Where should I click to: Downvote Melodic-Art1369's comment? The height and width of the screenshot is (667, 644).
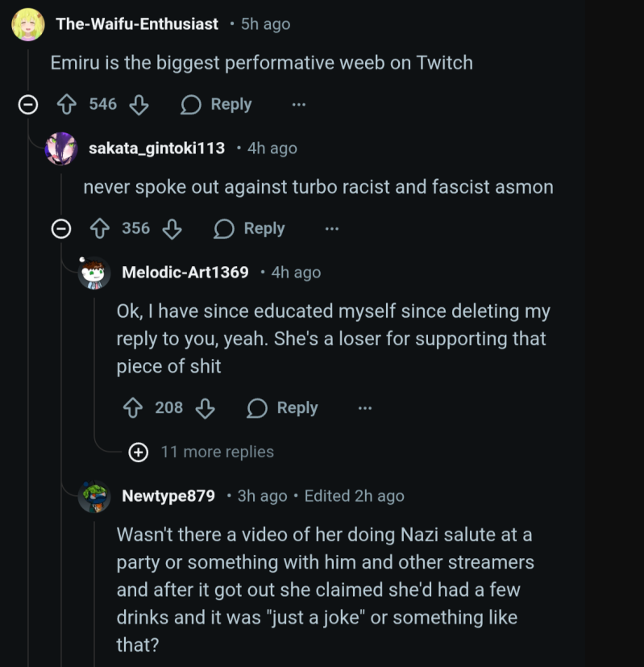pos(205,408)
